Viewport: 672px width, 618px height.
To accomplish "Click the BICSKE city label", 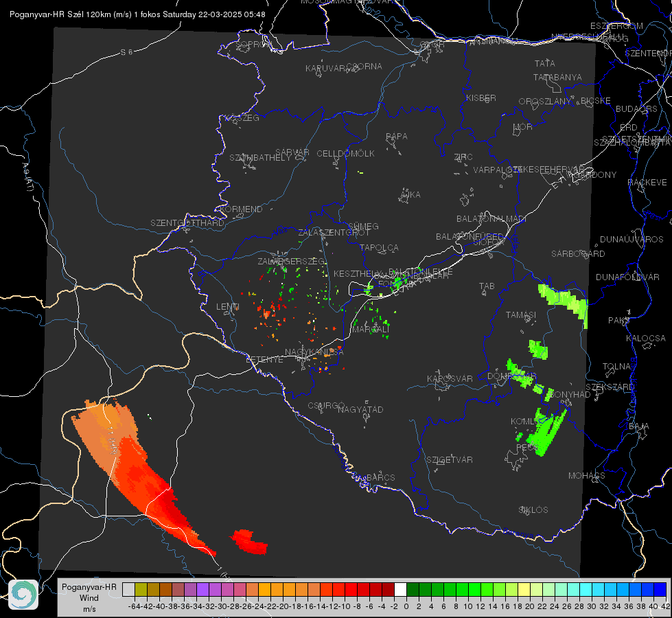I will (x=596, y=101).
